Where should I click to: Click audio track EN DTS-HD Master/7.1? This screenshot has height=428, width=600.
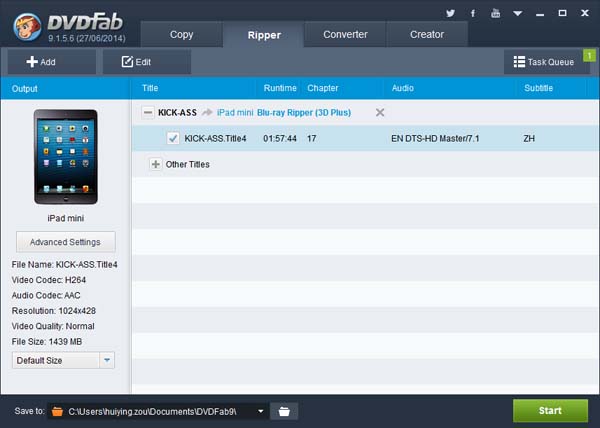point(435,138)
